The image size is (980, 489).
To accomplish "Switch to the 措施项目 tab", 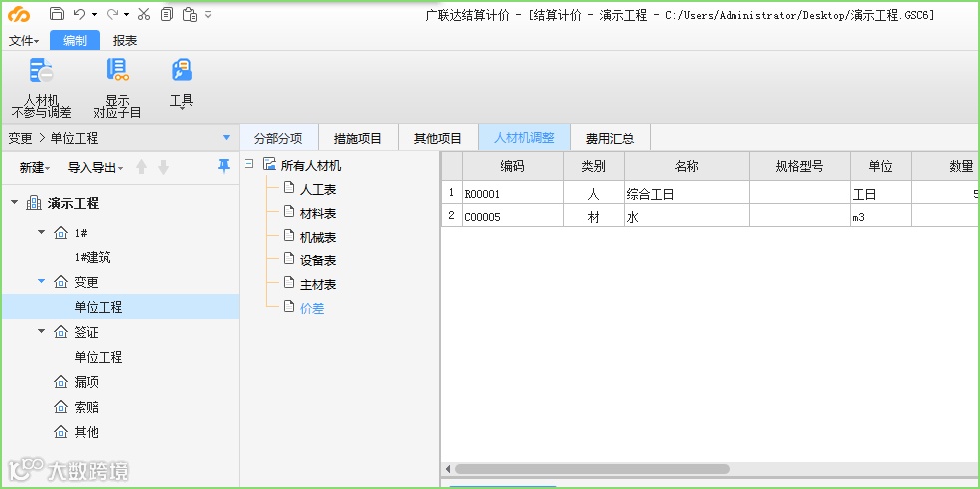I will click(x=358, y=138).
